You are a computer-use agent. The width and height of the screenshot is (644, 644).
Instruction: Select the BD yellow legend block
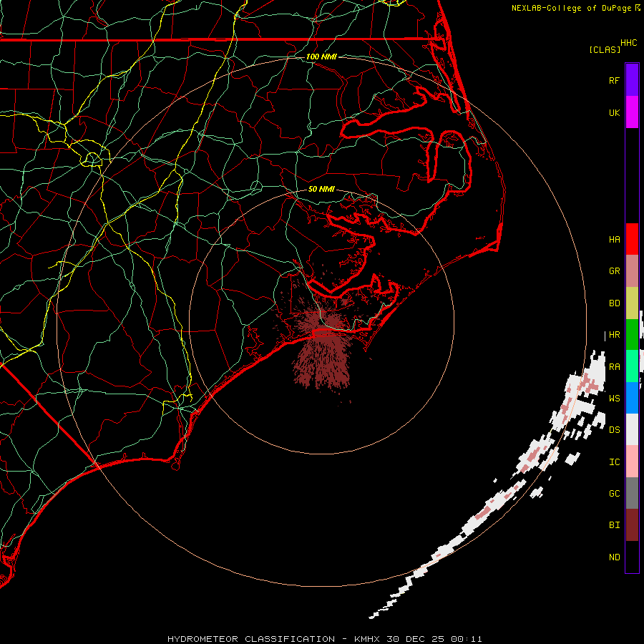click(x=632, y=303)
